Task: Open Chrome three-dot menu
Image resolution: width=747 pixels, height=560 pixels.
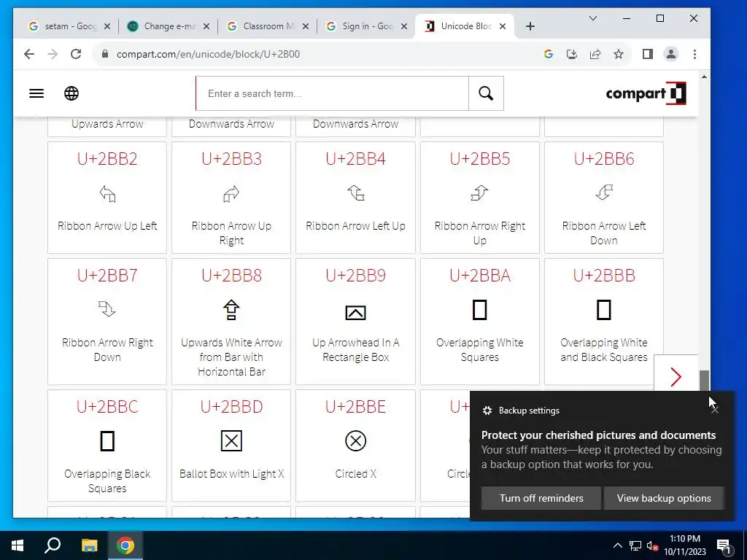Action: pyautogui.click(x=694, y=54)
